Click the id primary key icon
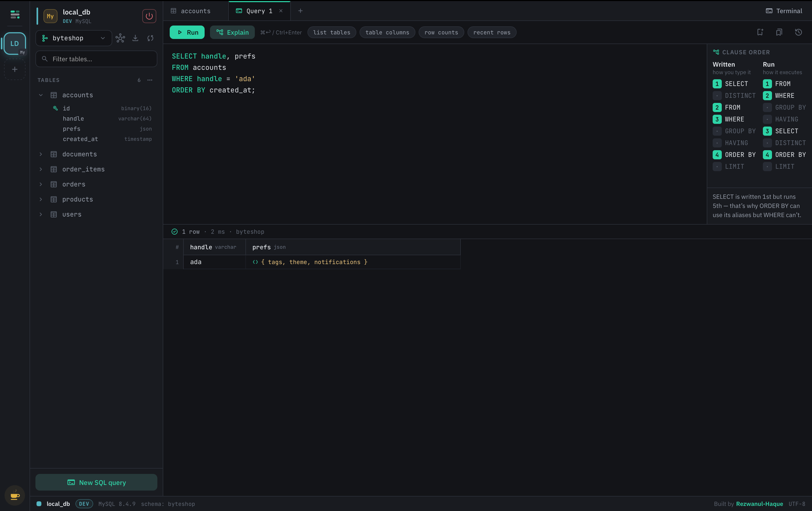The height and width of the screenshot is (511, 812). tap(55, 108)
